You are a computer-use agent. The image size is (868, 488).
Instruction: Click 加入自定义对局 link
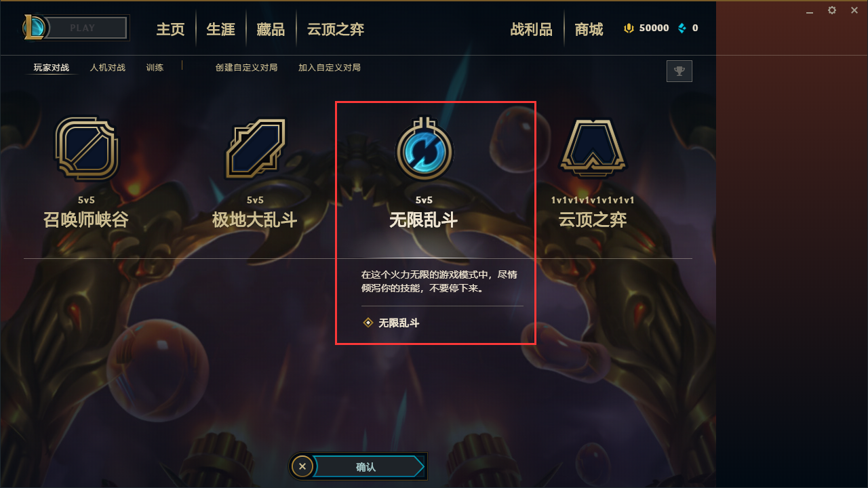click(330, 68)
